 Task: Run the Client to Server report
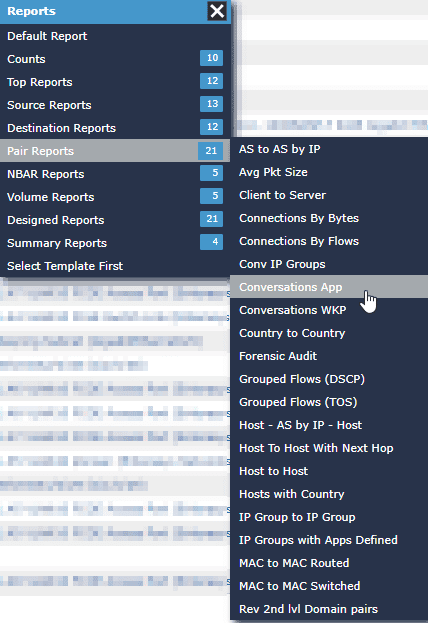click(x=329, y=195)
